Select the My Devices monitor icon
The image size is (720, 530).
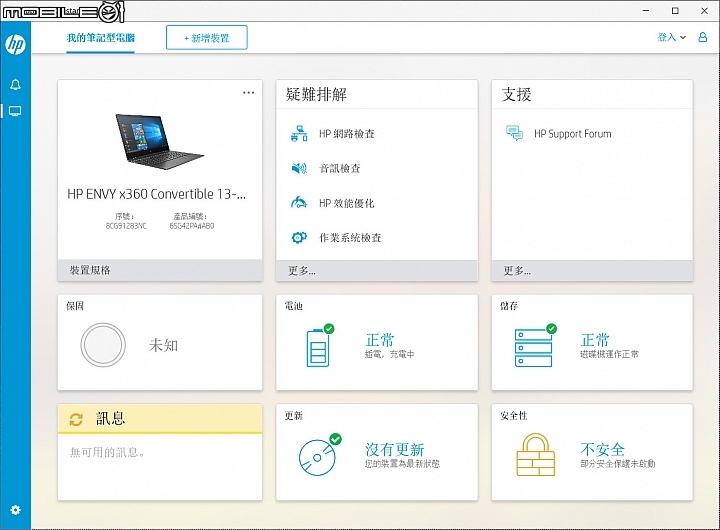[x=15, y=111]
